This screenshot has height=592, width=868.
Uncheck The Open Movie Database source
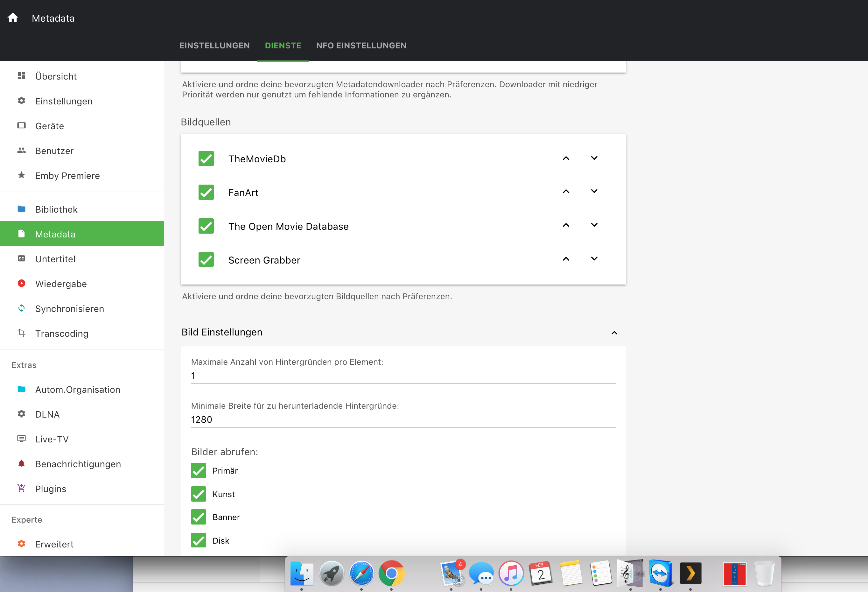[x=206, y=226]
